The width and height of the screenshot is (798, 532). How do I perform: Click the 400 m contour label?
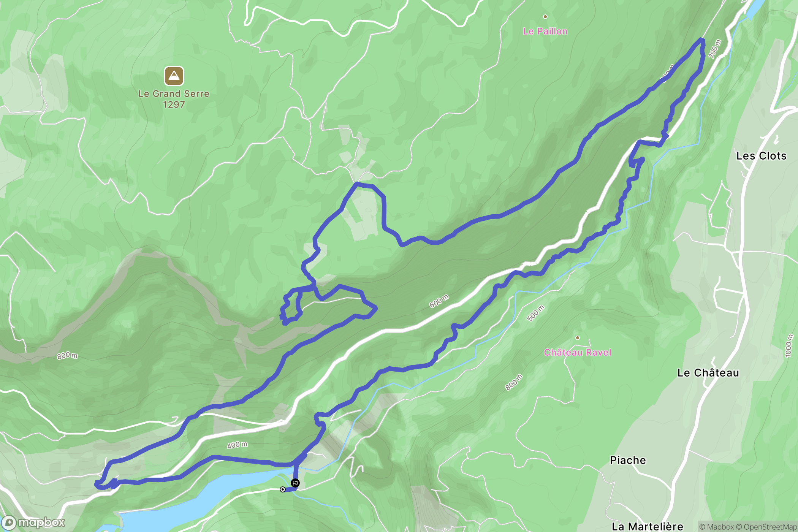point(237,445)
